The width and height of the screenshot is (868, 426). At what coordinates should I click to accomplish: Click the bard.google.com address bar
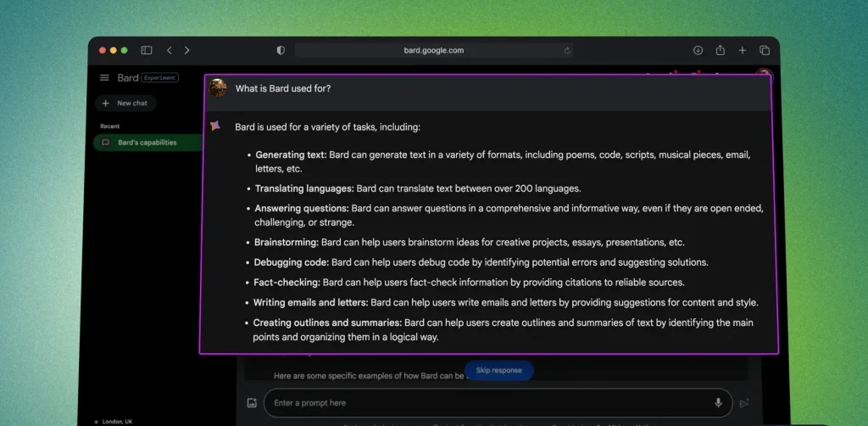click(x=433, y=50)
